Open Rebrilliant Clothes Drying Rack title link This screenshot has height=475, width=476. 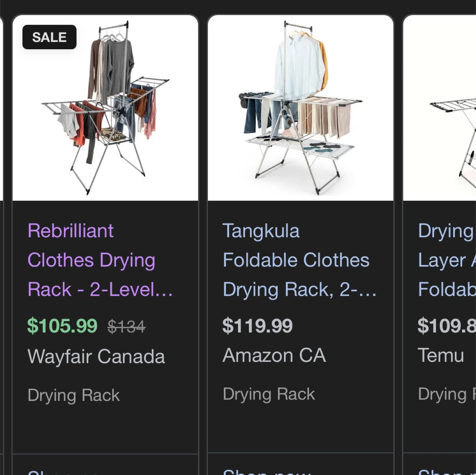pos(100,260)
